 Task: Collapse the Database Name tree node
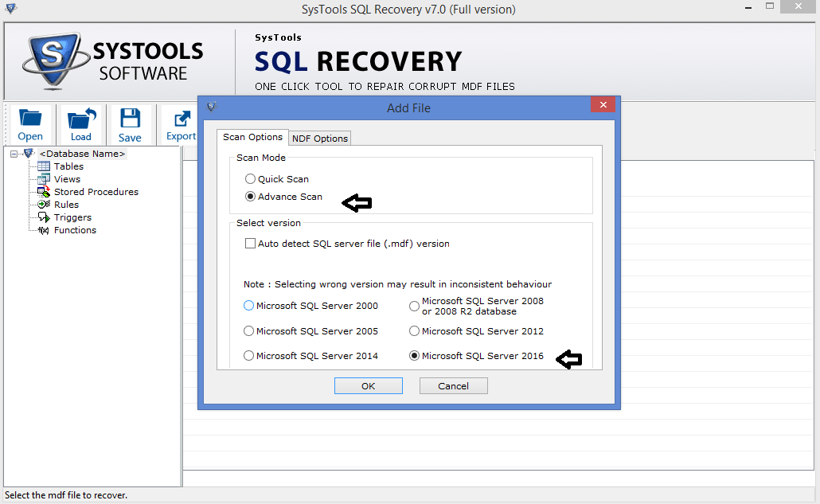pos(14,154)
